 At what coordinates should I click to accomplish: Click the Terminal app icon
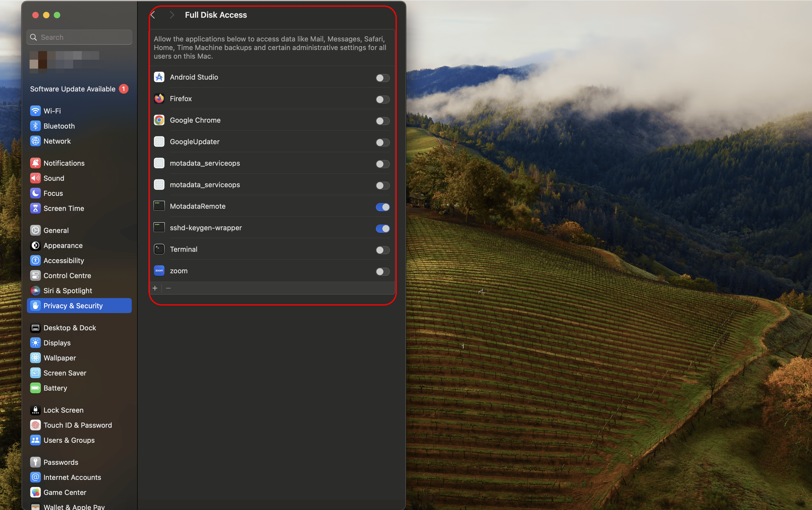(x=159, y=249)
